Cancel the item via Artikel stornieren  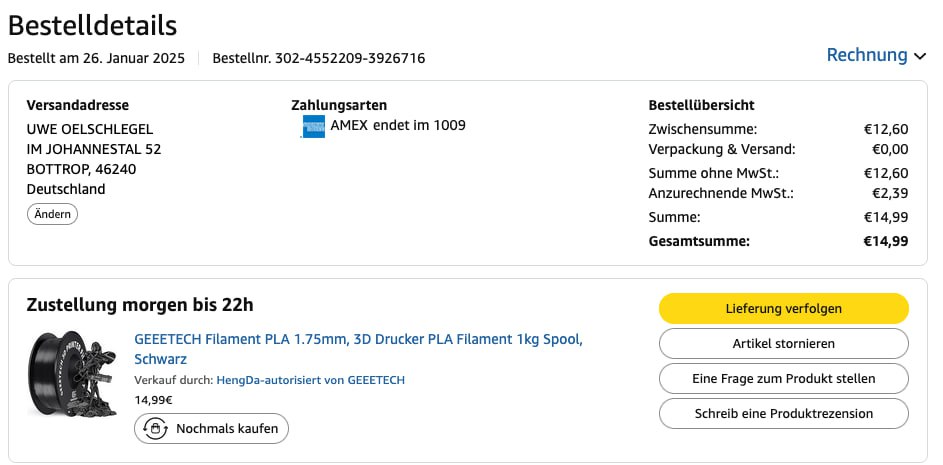pos(783,344)
